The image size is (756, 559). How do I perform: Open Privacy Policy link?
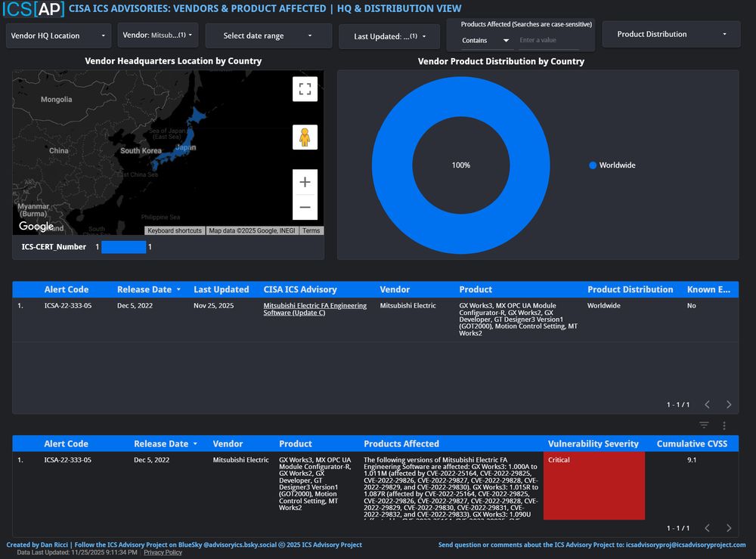click(x=163, y=553)
